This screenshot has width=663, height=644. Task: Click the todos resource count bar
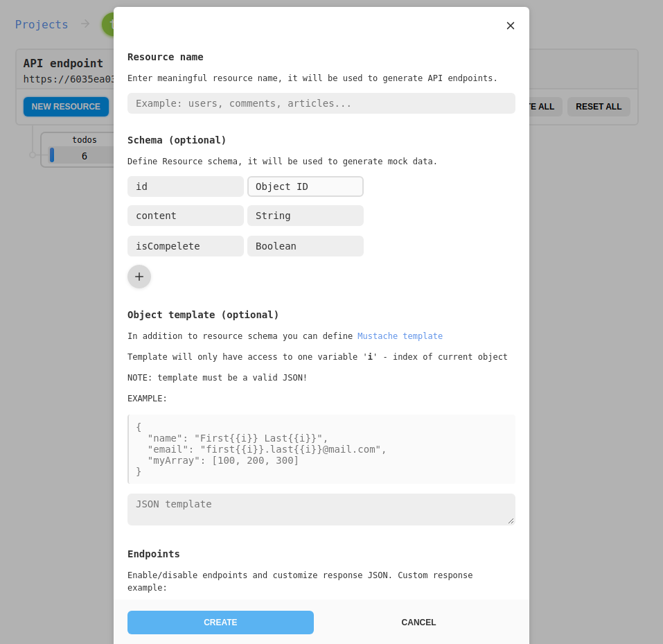80,156
